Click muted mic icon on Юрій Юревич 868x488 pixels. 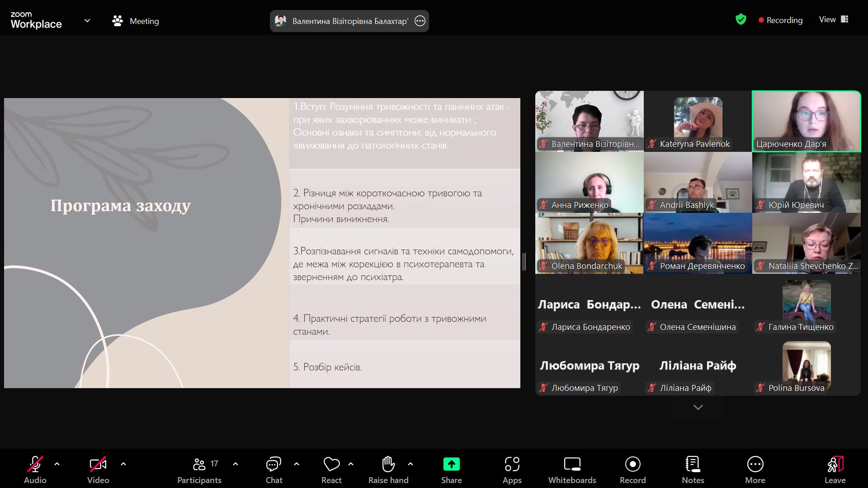(760, 205)
